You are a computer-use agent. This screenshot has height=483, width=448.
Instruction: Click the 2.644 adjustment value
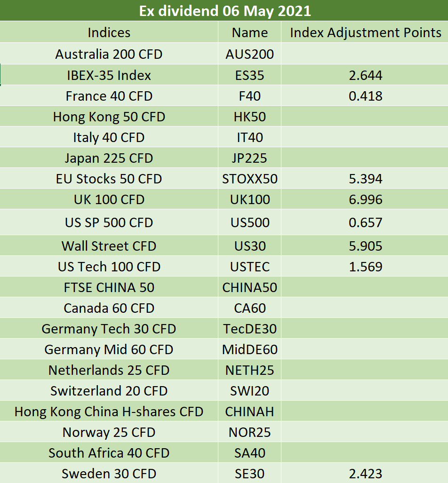(365, 75)
